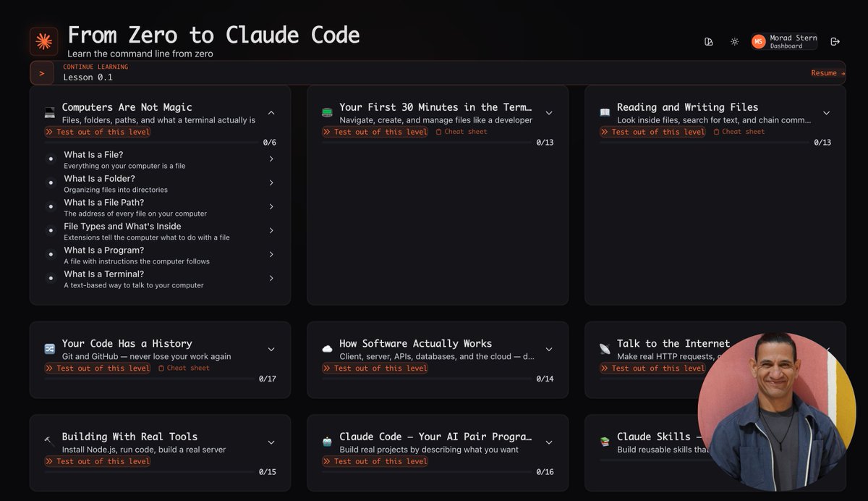Image resolution: width=868 pixels, height=501 pixels.
Task: Expand the How Software Actually Works card
Action: pyautogui.click(x=549, y=350)
